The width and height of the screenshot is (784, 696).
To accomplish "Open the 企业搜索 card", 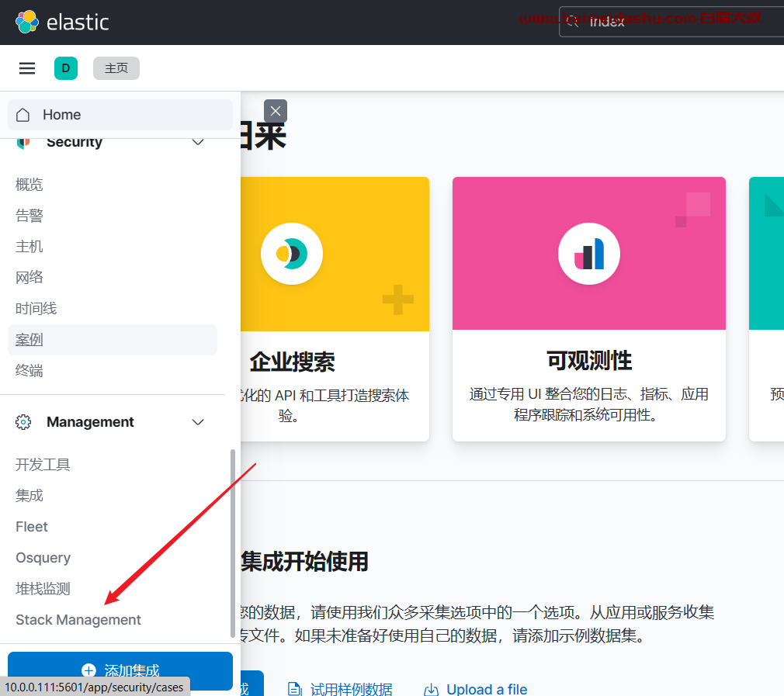I will click(335, 309).
